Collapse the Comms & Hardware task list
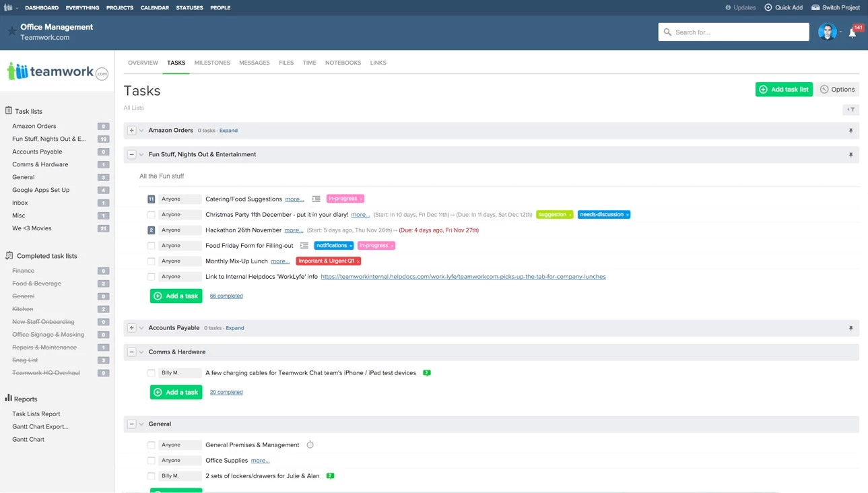 [x=132, y=352]
